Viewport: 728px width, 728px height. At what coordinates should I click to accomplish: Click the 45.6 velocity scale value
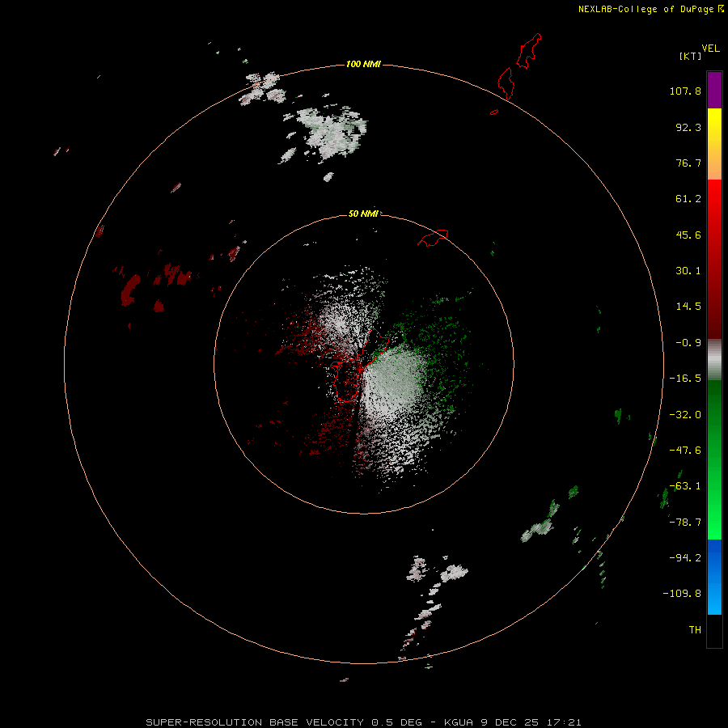coord(688,235)
